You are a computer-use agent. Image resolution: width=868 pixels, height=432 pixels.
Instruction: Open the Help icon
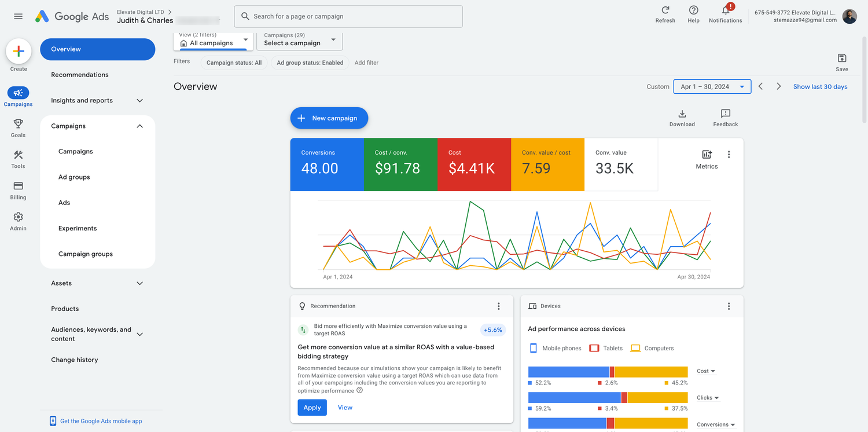coord(693,10)
